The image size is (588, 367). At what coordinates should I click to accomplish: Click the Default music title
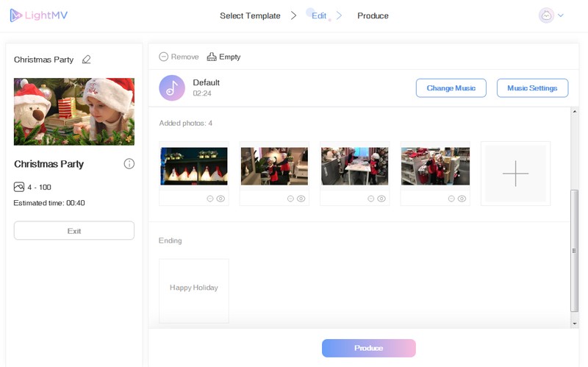tap(207, 82)
